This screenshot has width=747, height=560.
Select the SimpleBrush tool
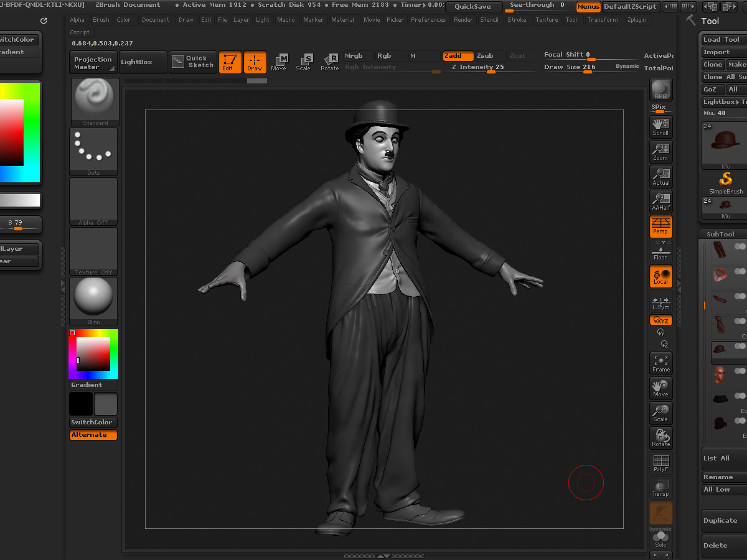tap(726, 184)
